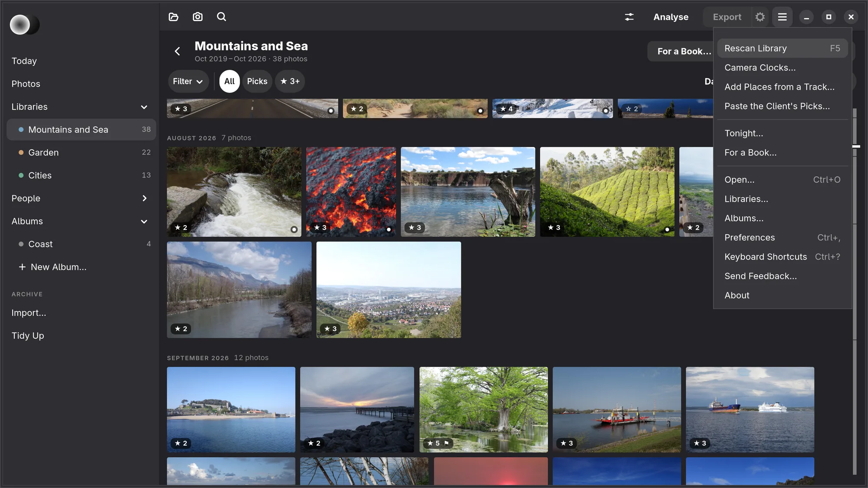Open search with the magnifier icon
Screen dimensions: 868x488
(x=221, y=17)
